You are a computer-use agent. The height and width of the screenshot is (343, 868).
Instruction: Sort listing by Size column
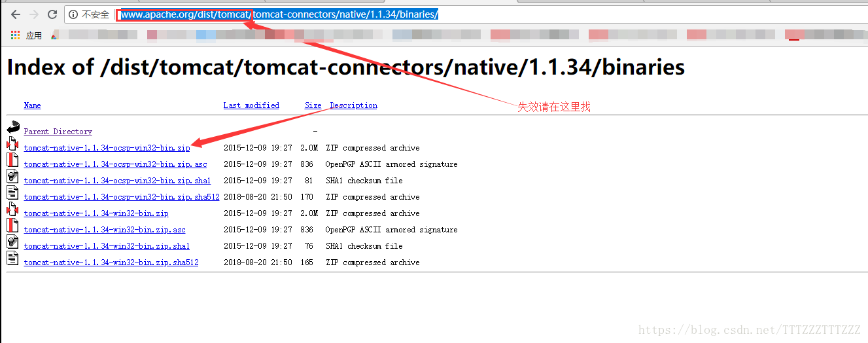tap(313, 105)
